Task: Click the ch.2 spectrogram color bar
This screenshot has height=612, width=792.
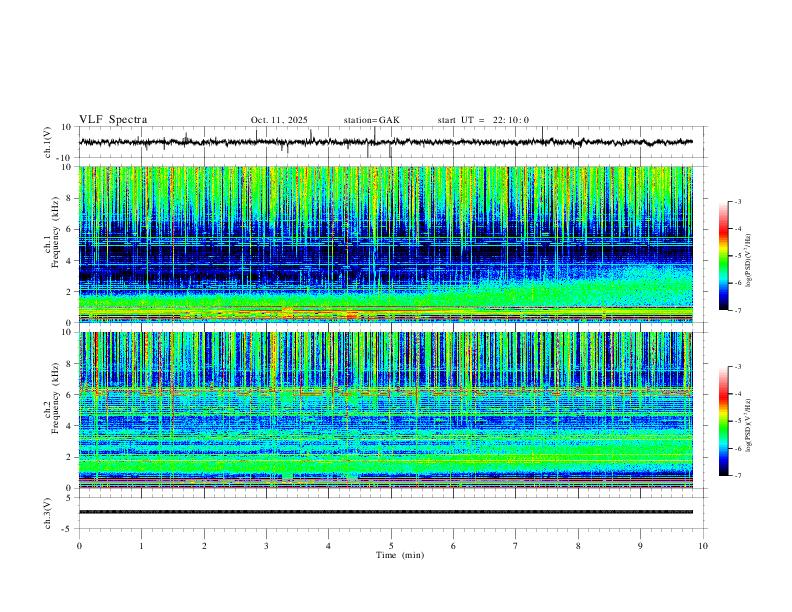Action: (723, 421)
